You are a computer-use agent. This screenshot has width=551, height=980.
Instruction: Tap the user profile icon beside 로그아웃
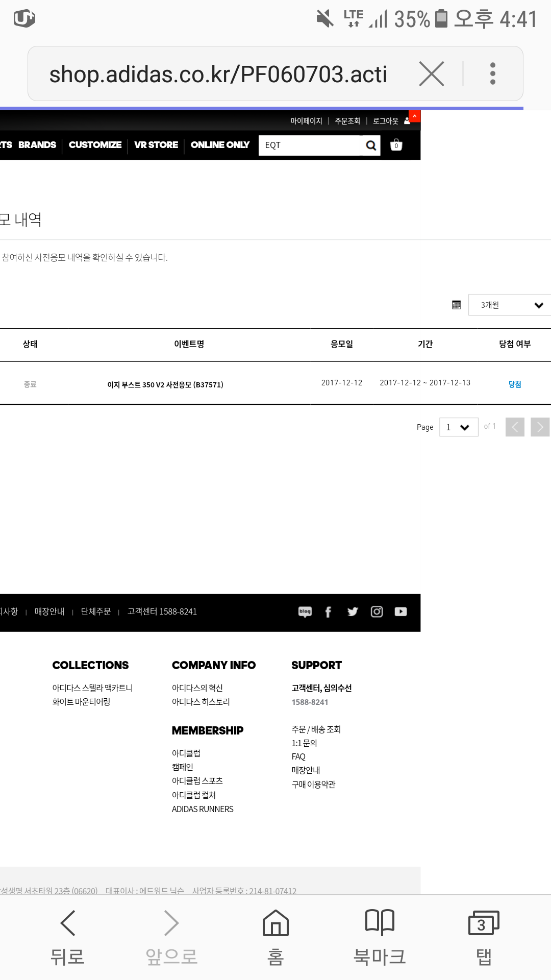click(x=407, y=121)
